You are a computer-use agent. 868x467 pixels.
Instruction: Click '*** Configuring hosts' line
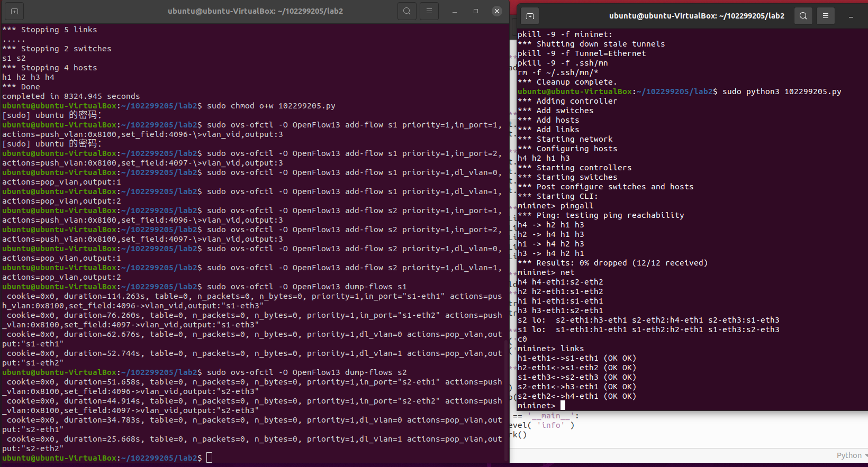coord(567,149)
